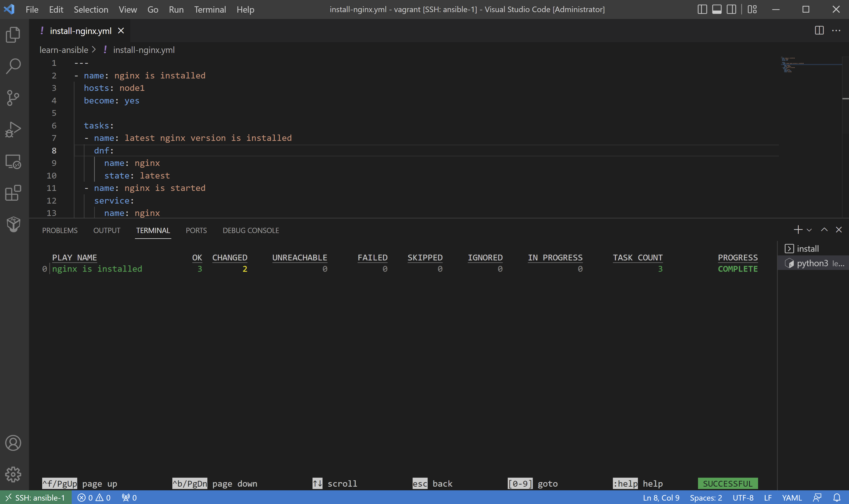Viewport: 849px width, 504px height.
Task: Open the Manage settings gear
Action: click(13, 475)
